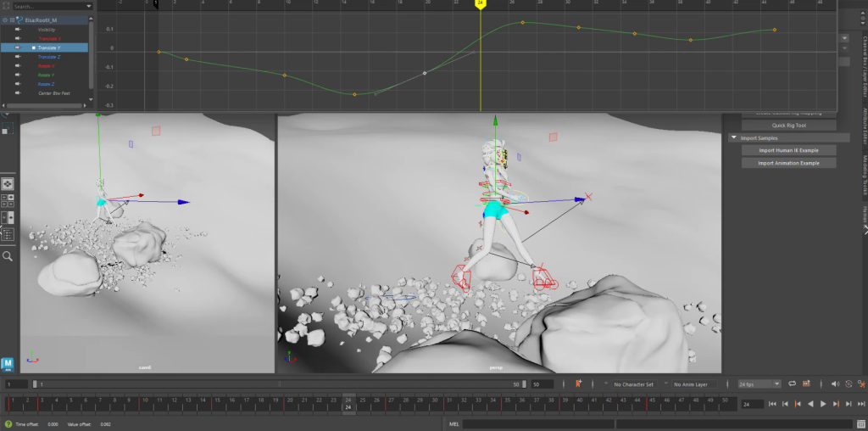The image size is (868, 431).
Task: Open the Modeling Toolkit side tab
Action: pos(864,175)
